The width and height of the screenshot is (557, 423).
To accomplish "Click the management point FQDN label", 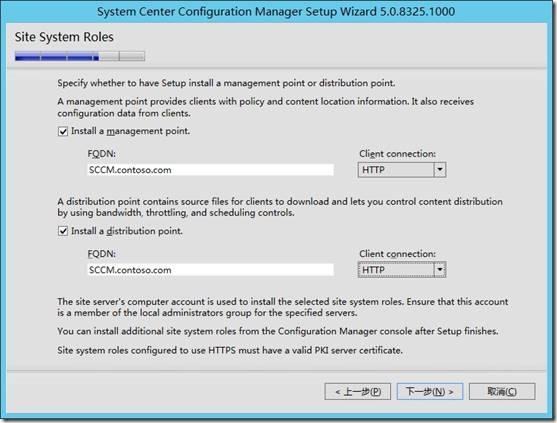I will 102,154.
